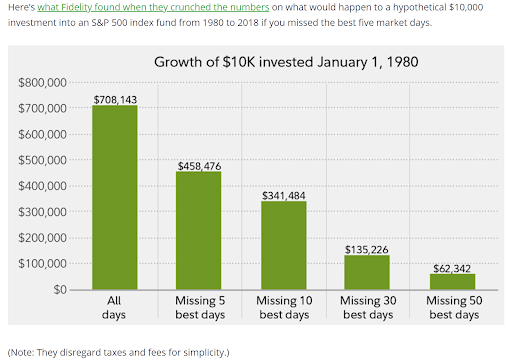The height and width of the screenshot is (361, 512).
Task: Click the $458,476 value label
Action: [199, 166]
